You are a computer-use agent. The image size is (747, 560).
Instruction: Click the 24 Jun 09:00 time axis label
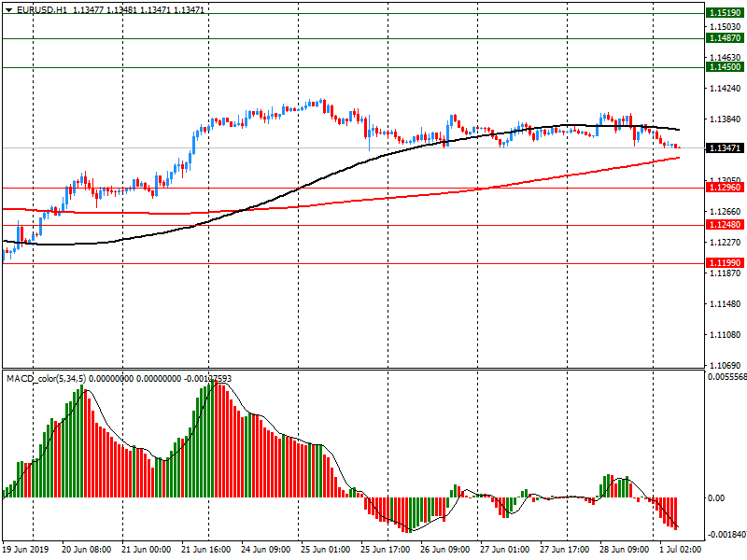266,550
